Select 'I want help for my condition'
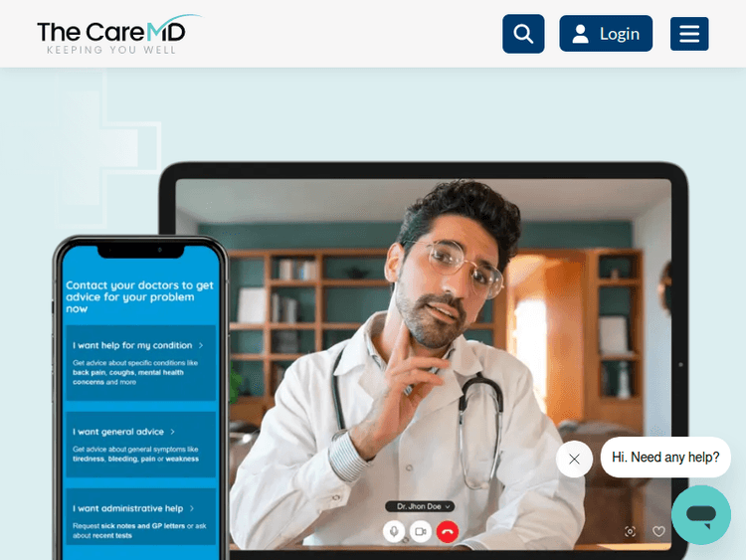Viewport: 746px width, 560px height. click(x=140, y=362)
